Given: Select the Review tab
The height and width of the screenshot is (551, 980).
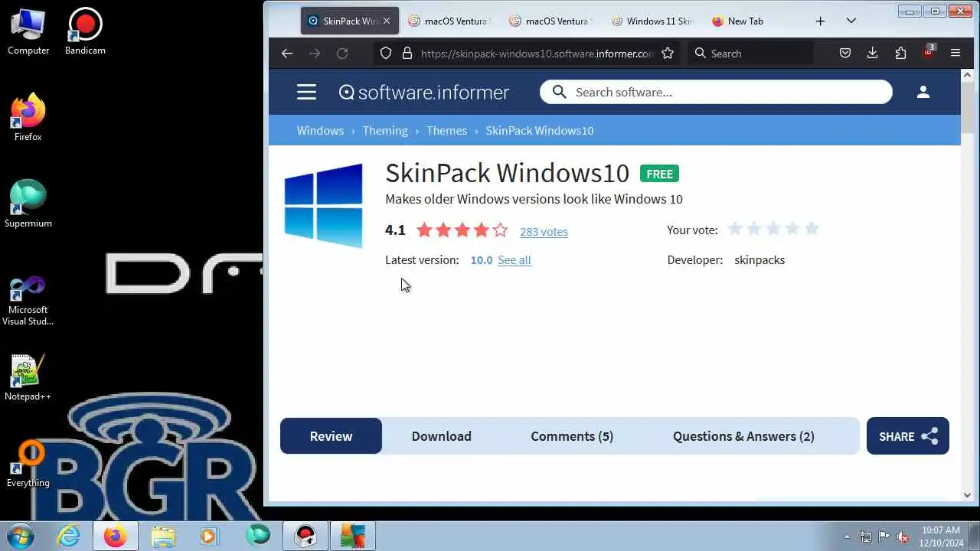Looking at the screenshot, I should 331,436.
